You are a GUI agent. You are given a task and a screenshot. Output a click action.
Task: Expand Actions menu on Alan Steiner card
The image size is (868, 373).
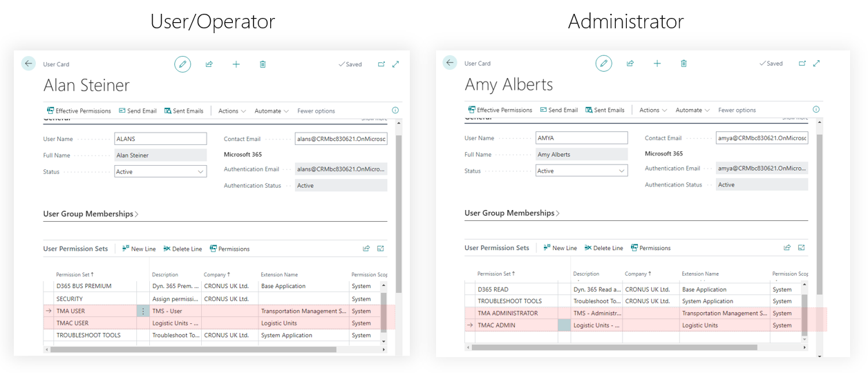tap(232, 111)
